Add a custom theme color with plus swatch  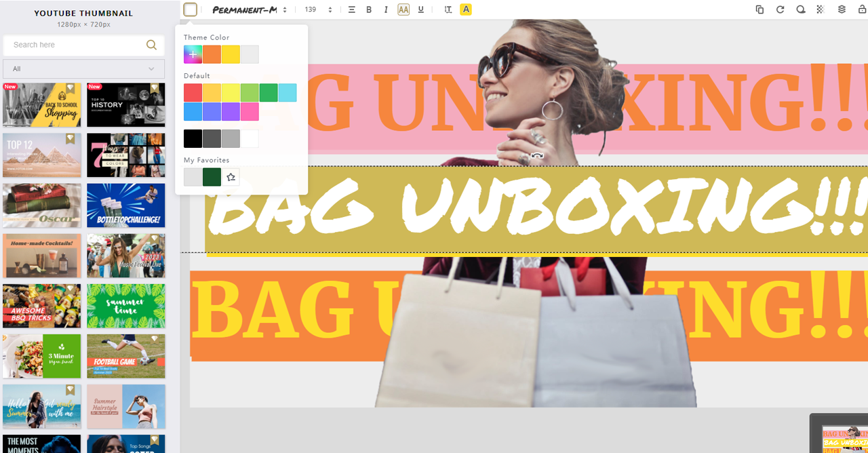coord(193,54)
